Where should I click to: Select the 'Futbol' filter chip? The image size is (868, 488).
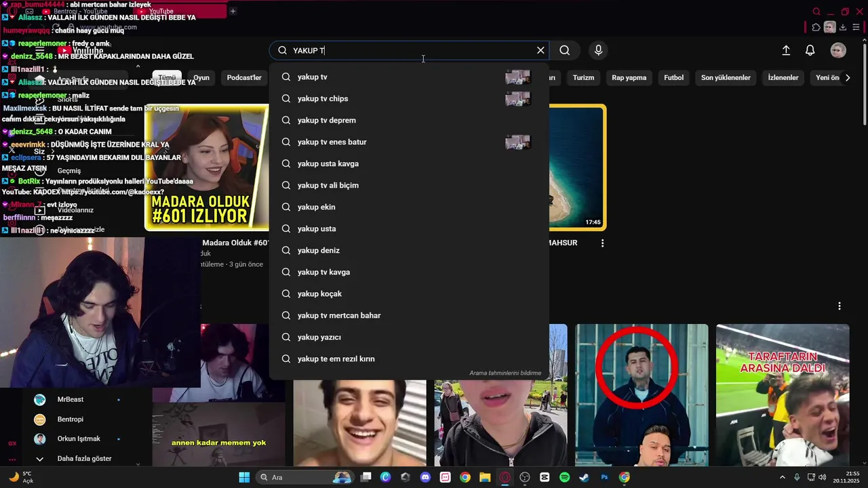point(673,77)
